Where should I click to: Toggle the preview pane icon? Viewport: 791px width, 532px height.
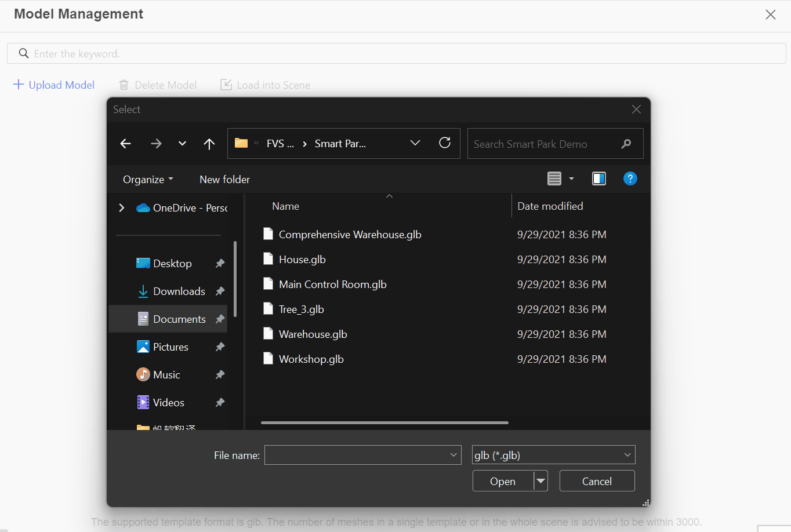coord(599,178)
